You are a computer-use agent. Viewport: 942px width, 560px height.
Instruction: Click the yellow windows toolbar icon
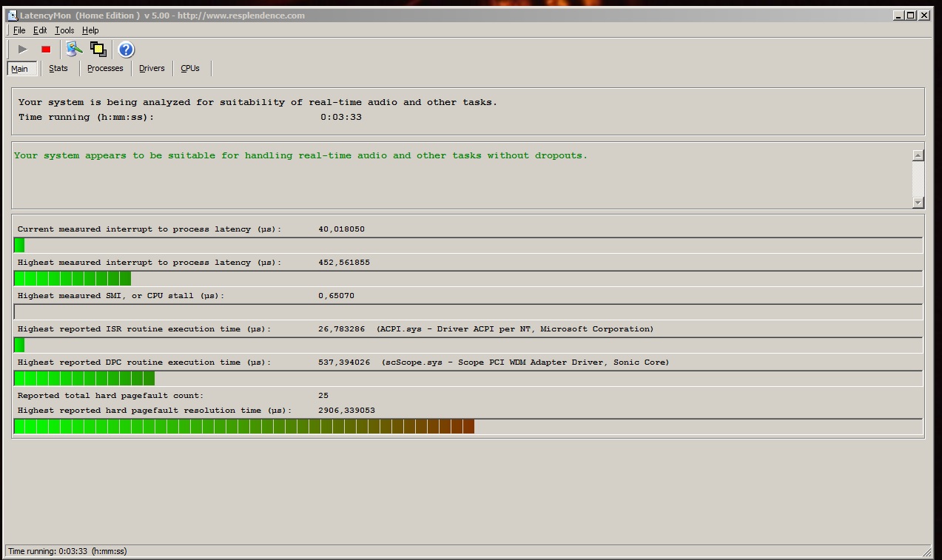98,50
